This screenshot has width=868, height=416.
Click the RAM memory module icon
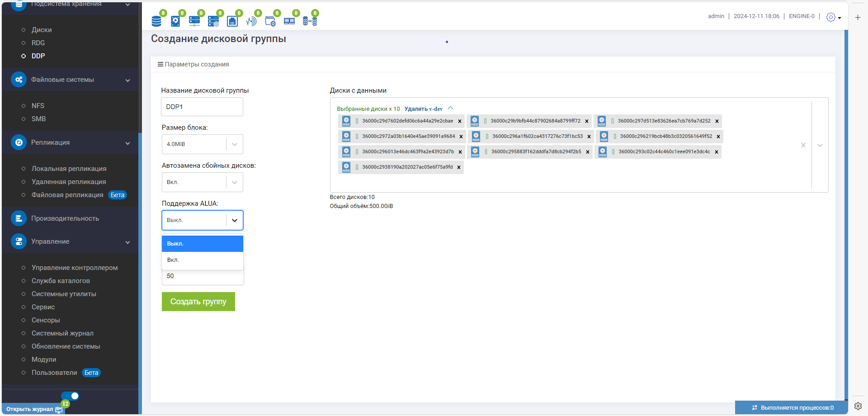tap(289, 21)
